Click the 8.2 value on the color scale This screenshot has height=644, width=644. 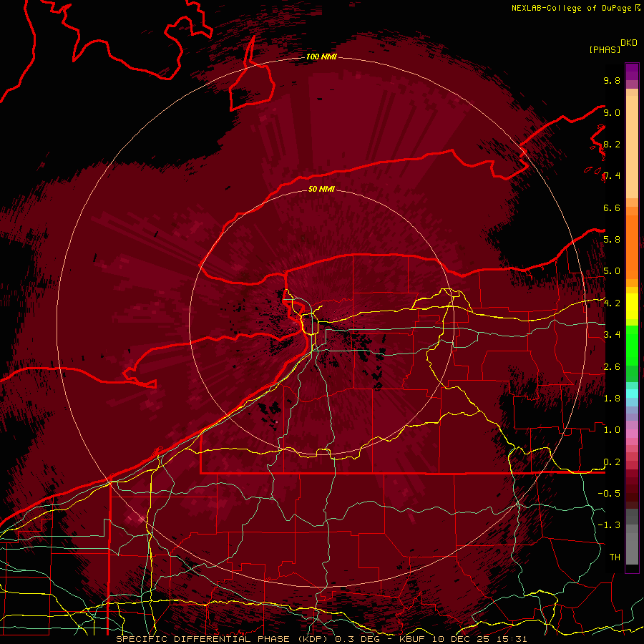612,144
